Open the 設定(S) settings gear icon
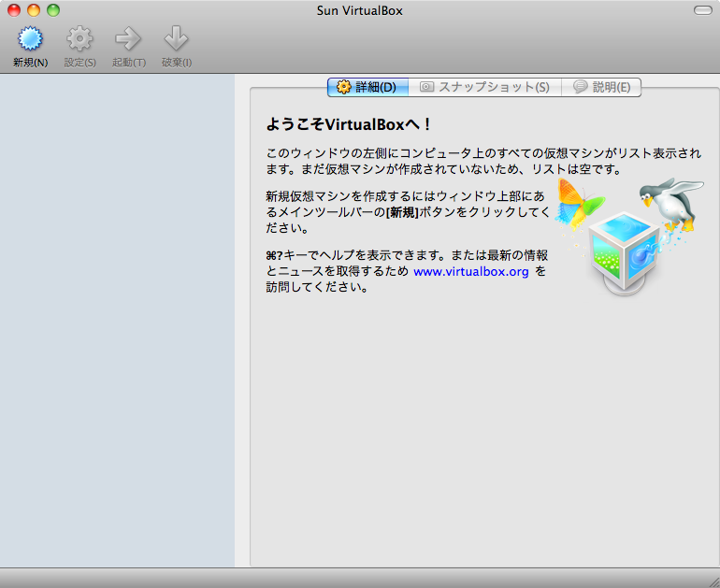Screen dimensions: 720x588 [x=79, y=38]
